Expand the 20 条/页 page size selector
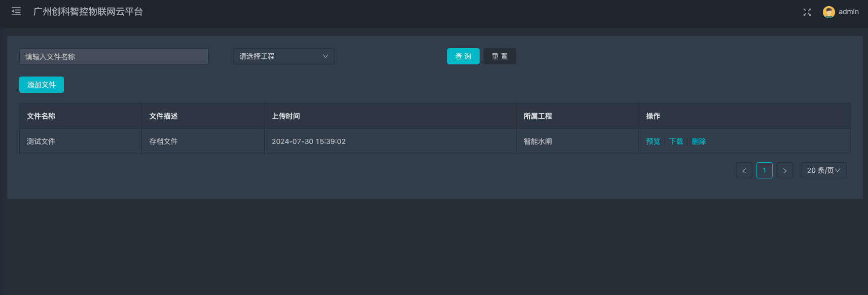 pos(823,170)
